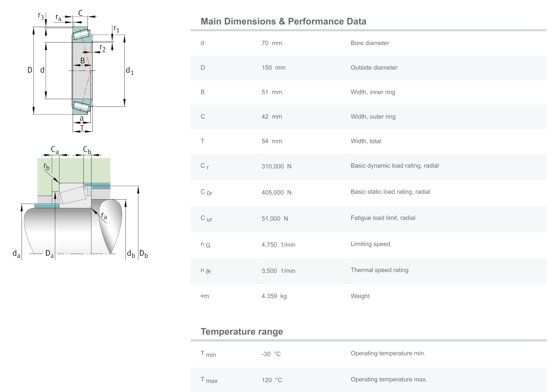Click the Db label in the mounting drawing

[x=144, y=254]
